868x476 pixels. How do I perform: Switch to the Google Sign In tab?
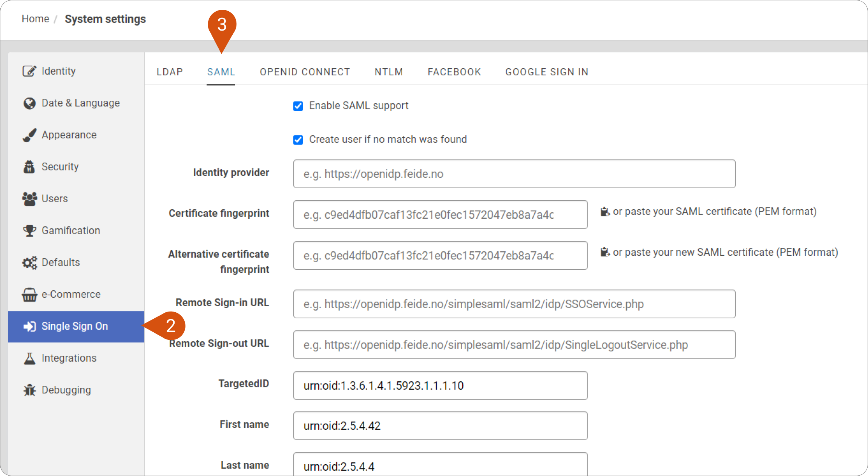[547, 72]
